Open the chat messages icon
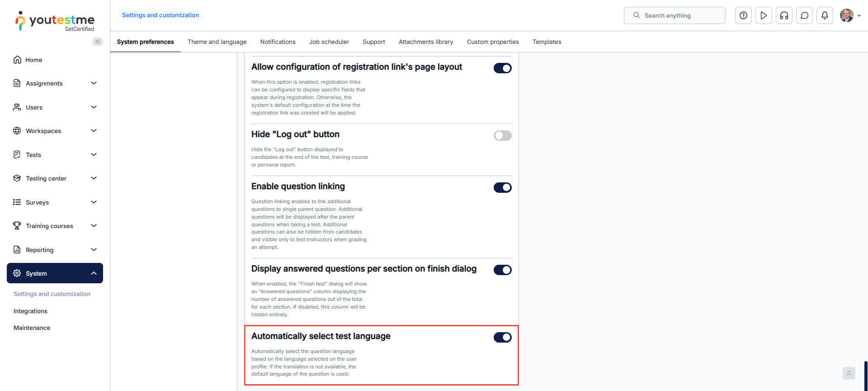Screen dimensions: 868x391 [804, 15]
